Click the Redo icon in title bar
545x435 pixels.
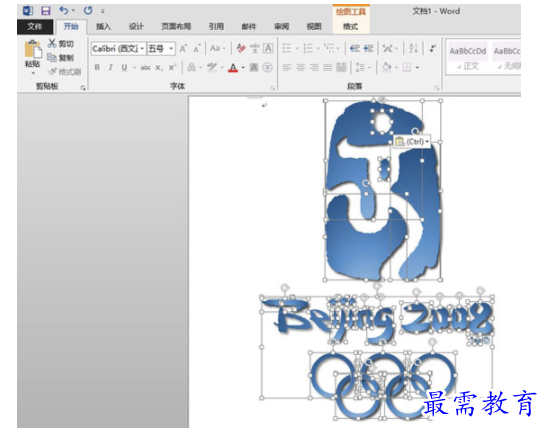tap(88, 10)
